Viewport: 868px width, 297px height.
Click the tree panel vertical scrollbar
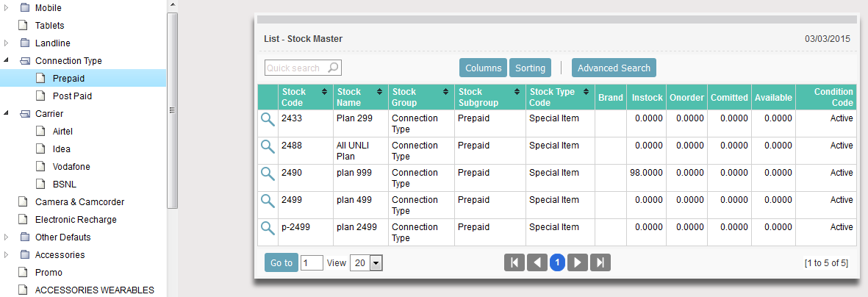click(172, 110)
